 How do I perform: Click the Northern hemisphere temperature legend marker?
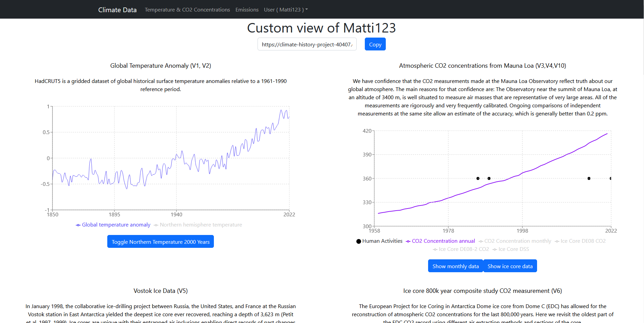pos(156,224)
